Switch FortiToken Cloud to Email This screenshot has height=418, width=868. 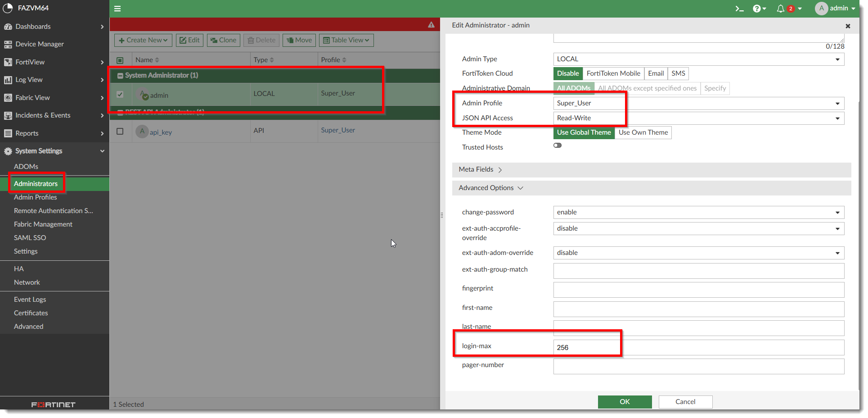click(x=656, y=73)
